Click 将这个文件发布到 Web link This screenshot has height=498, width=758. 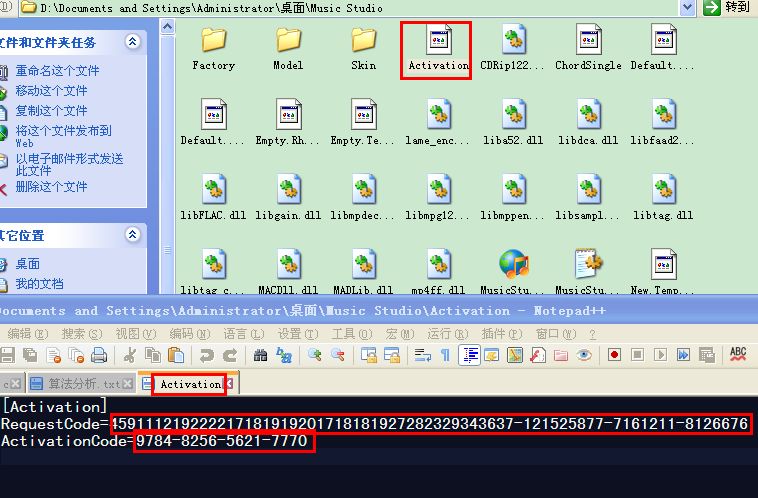tap(63, 136)
